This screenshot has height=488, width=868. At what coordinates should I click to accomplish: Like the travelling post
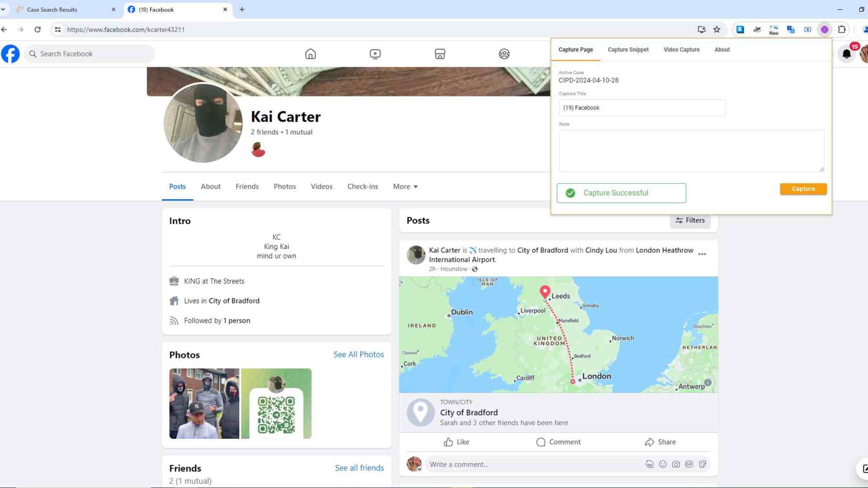tap(456, 441)
